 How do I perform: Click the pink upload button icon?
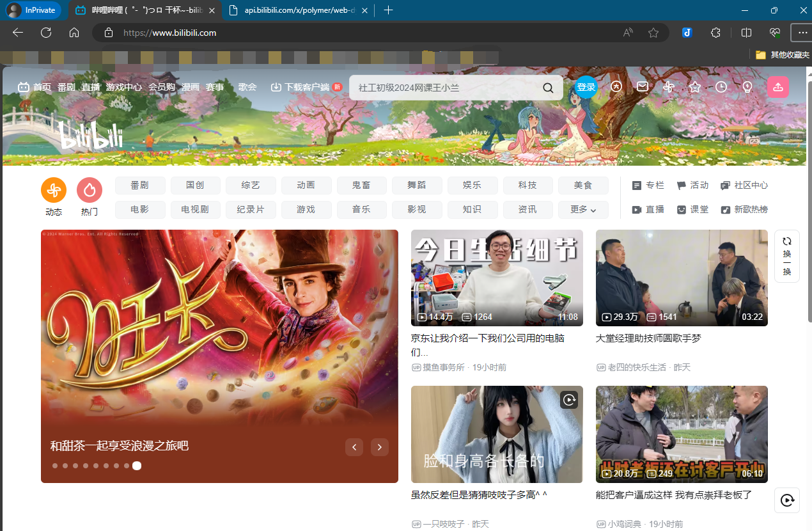pyautogui.click(x=777, y=87)
